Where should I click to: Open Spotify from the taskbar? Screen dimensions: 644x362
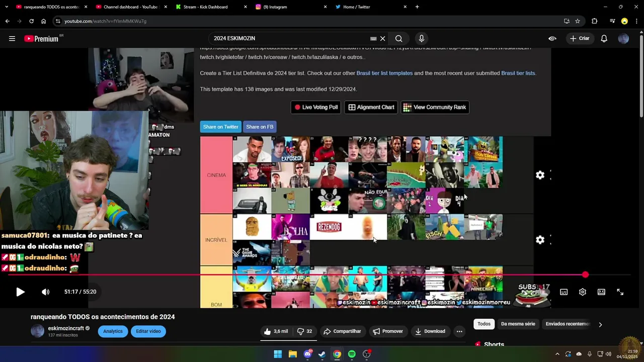tap(352, 354)
